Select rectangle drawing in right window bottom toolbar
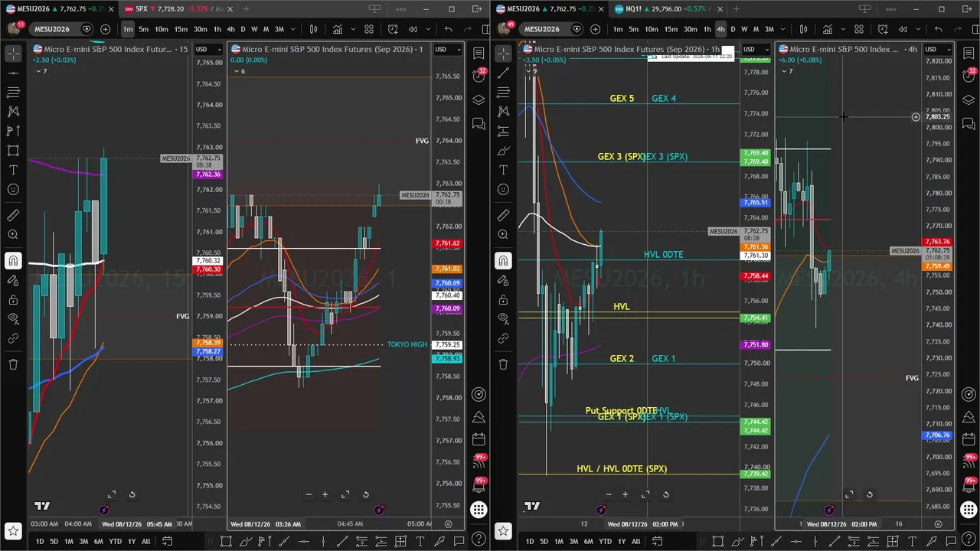 point(717,541)
